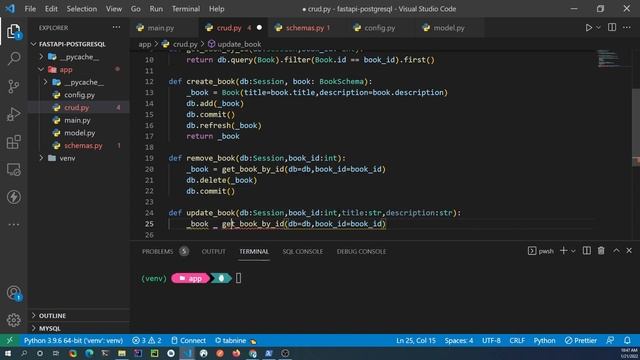
Task: Open the Source Control view
Action: [13, 86]
